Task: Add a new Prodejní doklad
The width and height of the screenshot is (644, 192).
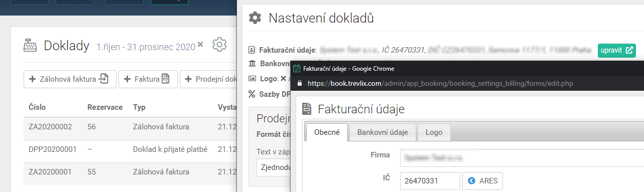Action: [x=208, y=79]
